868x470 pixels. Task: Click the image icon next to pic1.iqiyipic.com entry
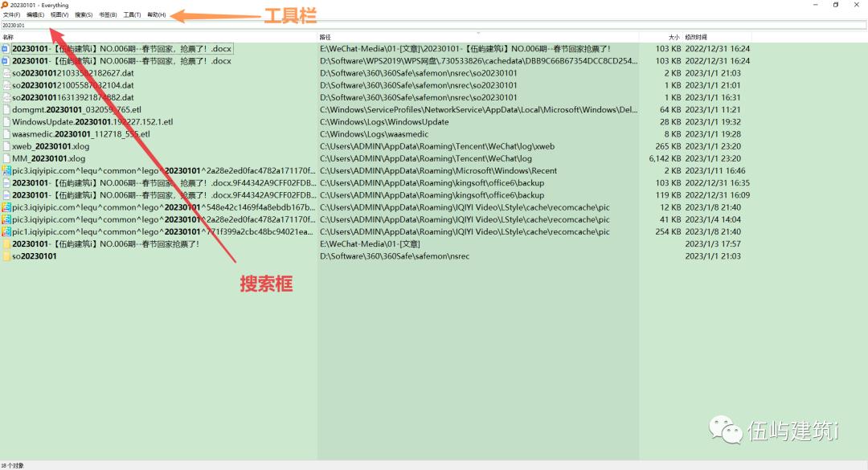(8, 231)
